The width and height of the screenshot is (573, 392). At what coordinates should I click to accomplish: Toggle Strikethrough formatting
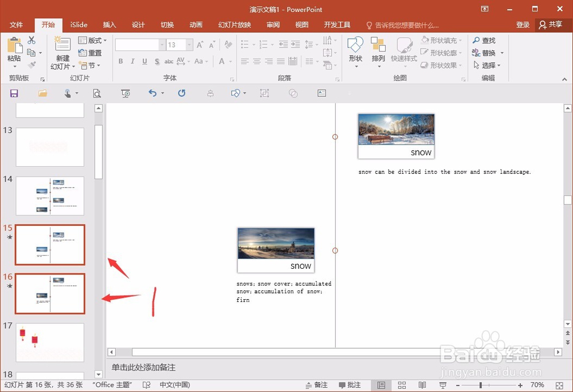click(x=168, y=61)
